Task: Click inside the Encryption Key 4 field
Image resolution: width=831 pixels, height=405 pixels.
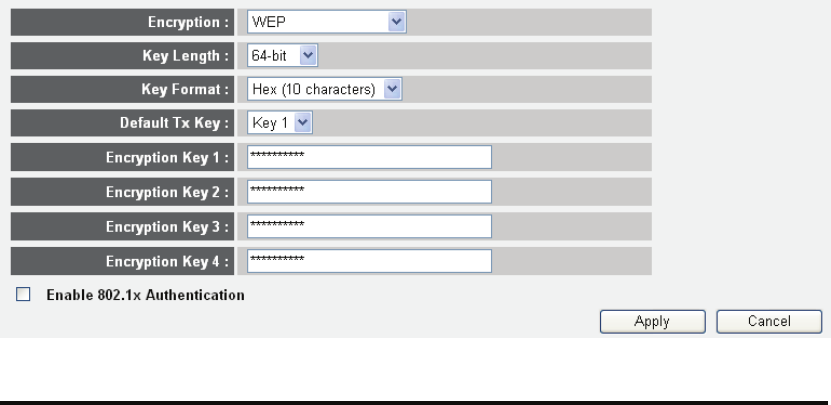Action: (370, 261)
